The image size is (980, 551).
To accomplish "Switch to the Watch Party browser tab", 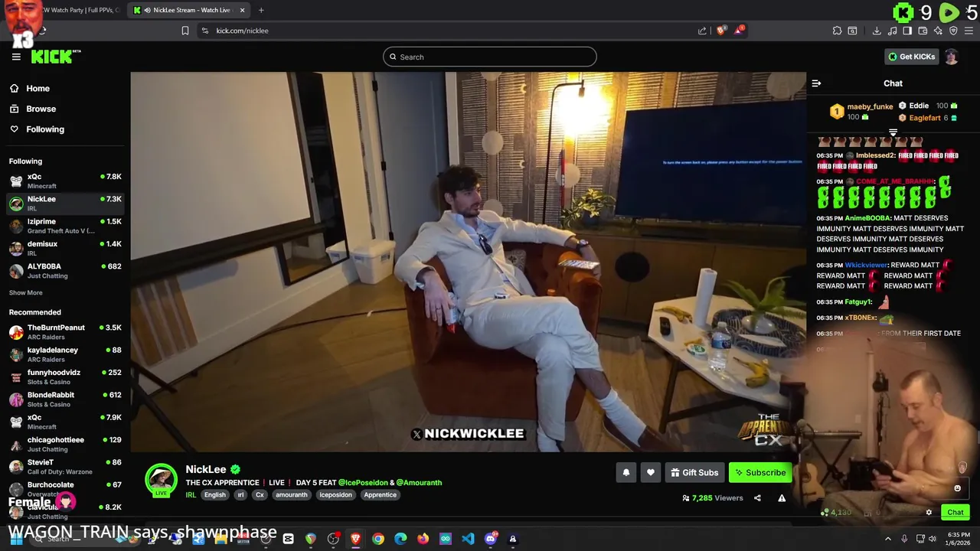I will coord(80,10).
